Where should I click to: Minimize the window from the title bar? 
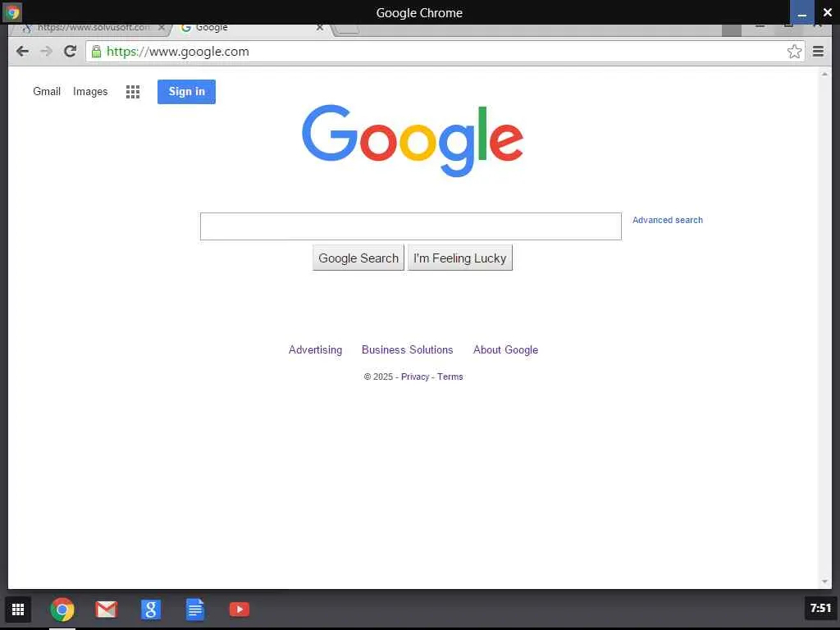802,11
